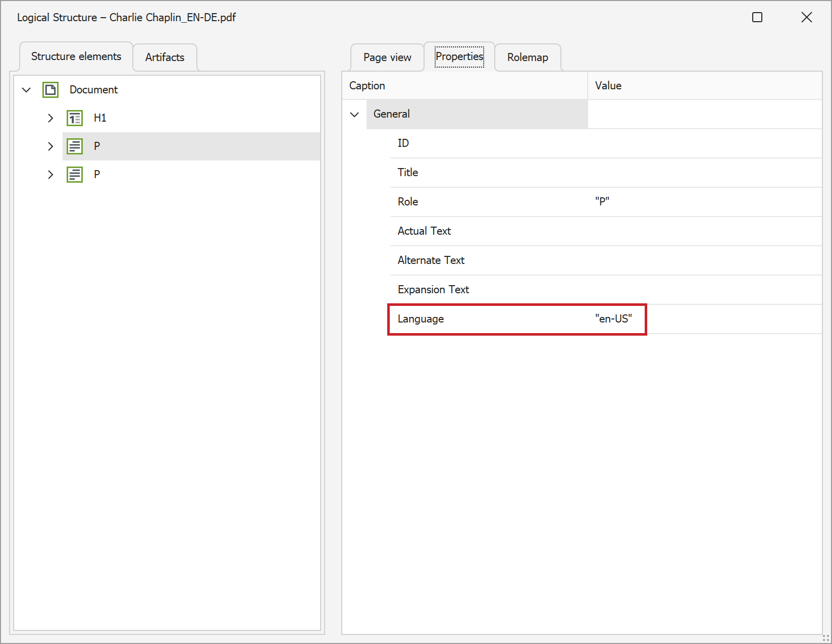Screen dimensions: 832x644
Task: Maximize the Logical Structure window
Action: tap(757, 17)
